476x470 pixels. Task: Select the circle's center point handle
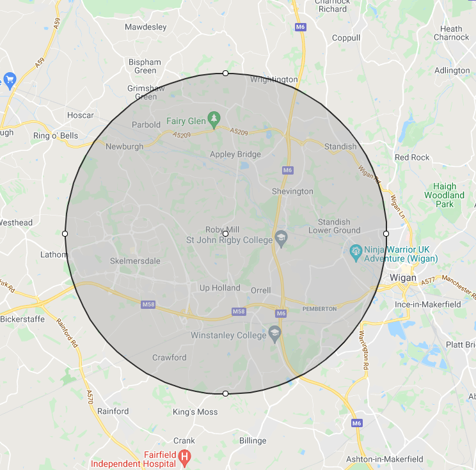pyautogui.click(x=225, y=233)
